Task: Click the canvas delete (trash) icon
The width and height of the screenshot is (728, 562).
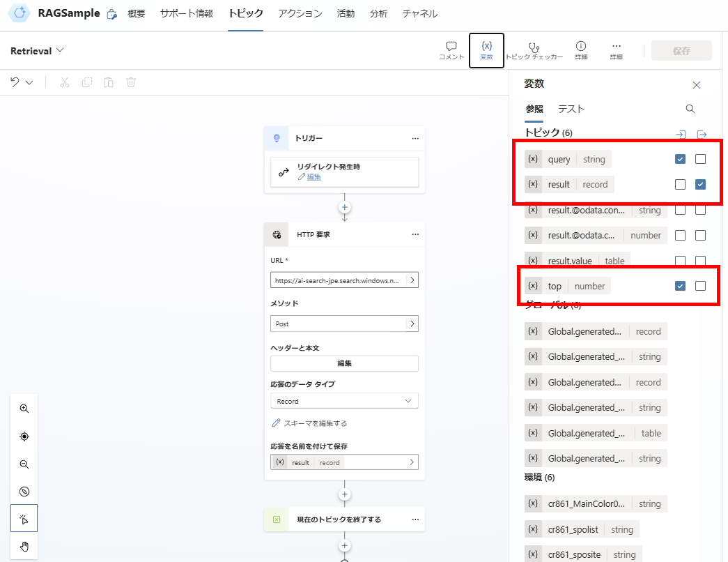Action: click(130, 82)
